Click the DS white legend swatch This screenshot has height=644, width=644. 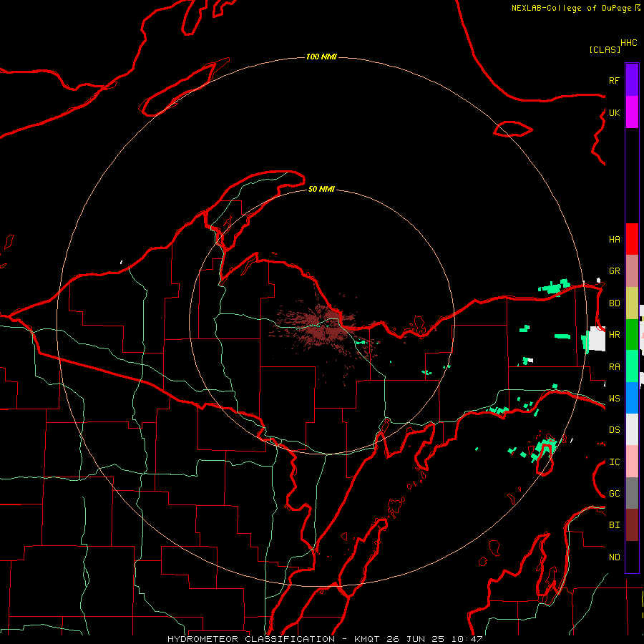coord(632,429)
